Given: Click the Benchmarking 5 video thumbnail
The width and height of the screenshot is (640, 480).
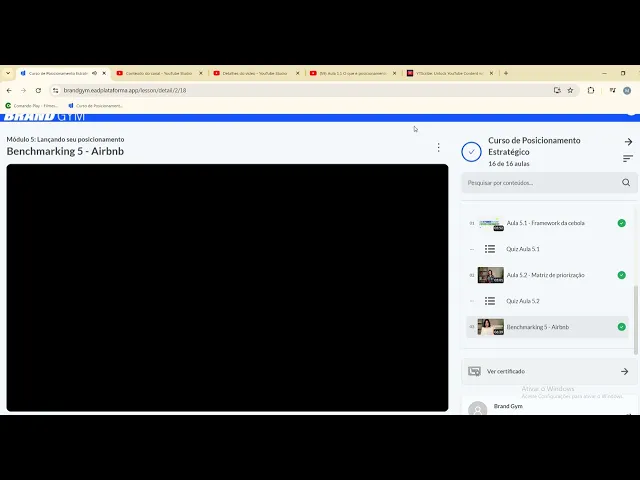Looking at the screenshot, I should [x=491, y=327].
